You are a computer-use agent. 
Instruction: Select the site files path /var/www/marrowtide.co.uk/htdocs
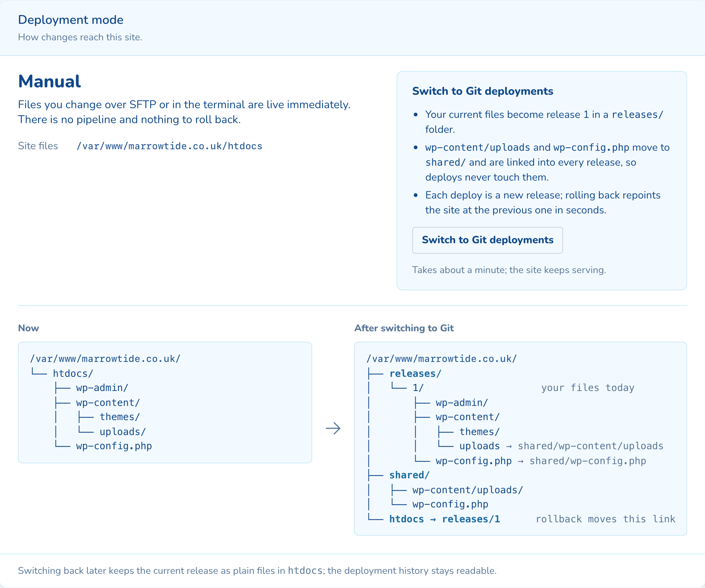tap(170, 146)
